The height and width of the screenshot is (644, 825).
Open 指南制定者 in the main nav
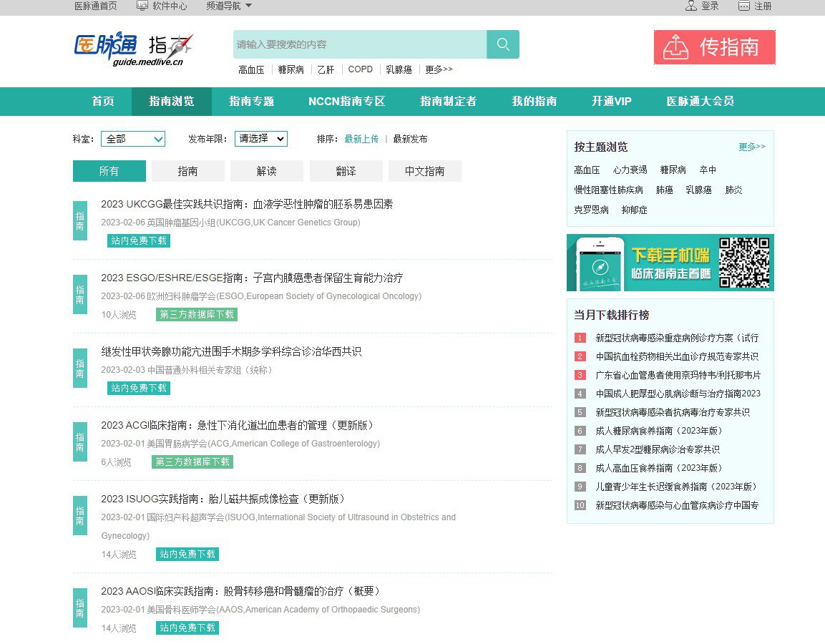tap(449, 101)
